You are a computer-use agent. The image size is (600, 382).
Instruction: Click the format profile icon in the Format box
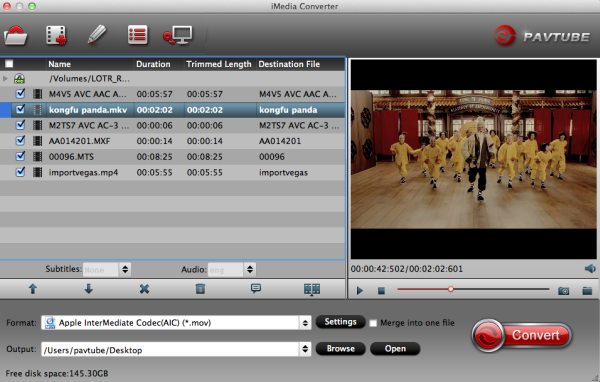(x=50, y=323)
